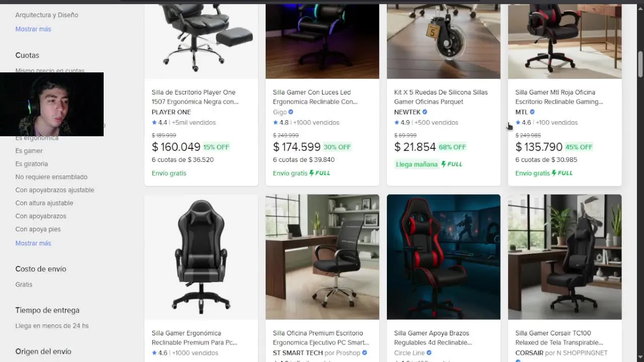Viewport: 644px width, 362px height.
Task: Expand first Mostrar más under categories
Action: click(x=33, y=29)
